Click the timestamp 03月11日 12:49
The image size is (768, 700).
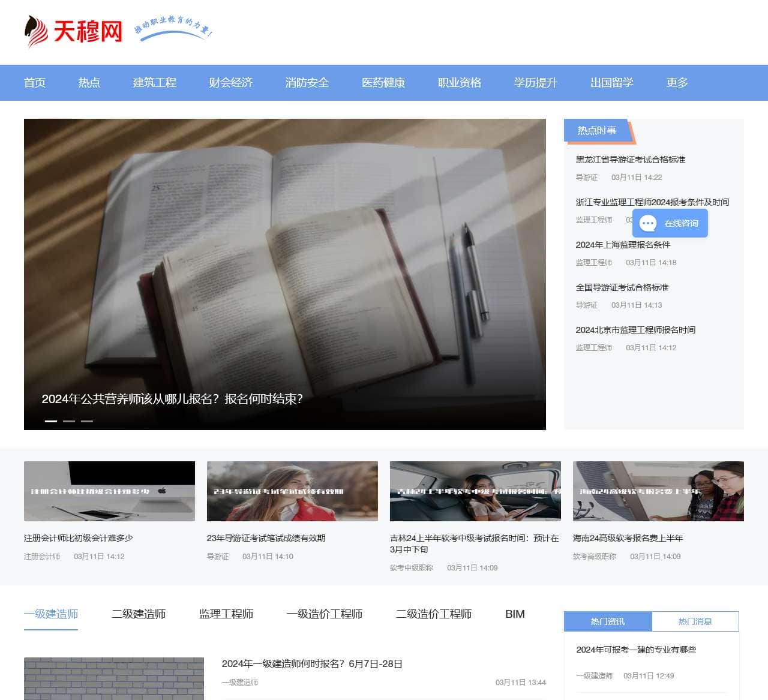click(649, 676)
